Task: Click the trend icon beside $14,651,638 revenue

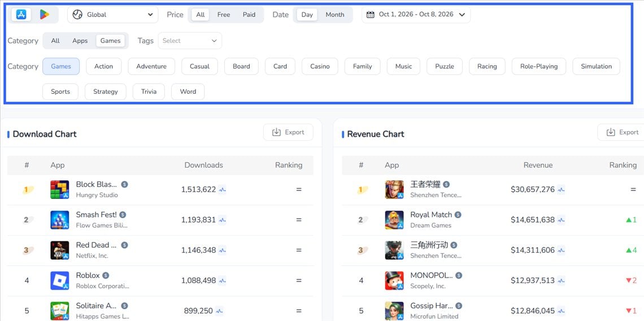Action: (561, 220)
